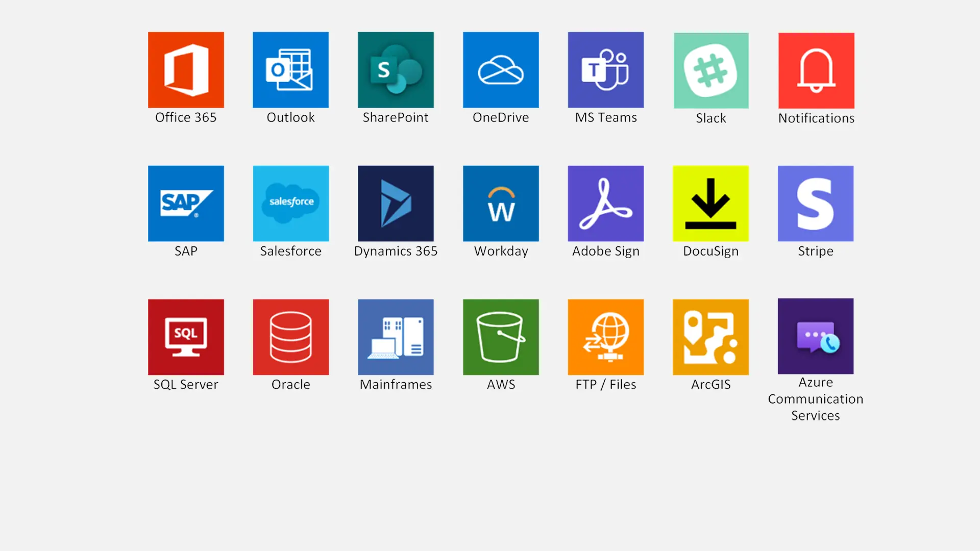This screenshot has height=551, width=980.
Task: Click the "Mainframes" label text
Action: pos(396,384)
